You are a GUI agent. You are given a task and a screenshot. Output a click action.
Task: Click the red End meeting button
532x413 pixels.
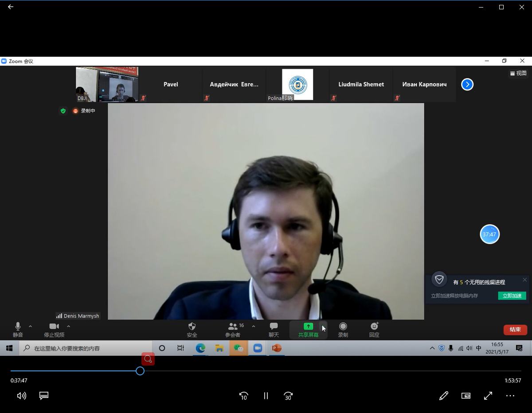515,330
